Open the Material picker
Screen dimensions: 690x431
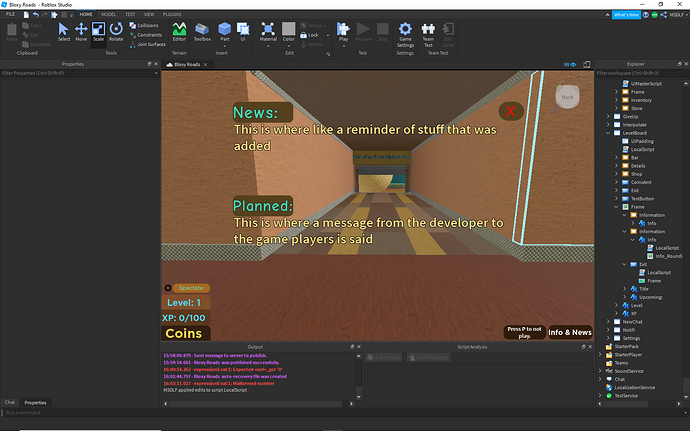(268, 32)
